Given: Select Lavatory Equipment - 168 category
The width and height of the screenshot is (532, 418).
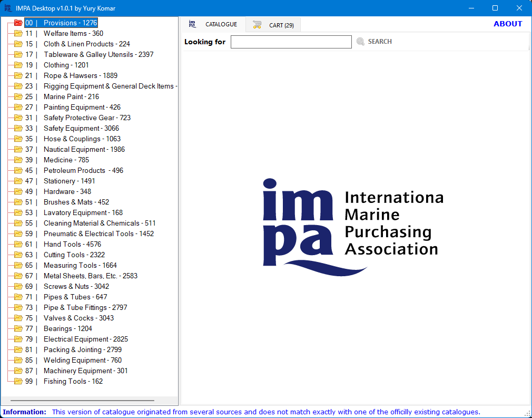Looking at the screenshot, I should pos(74,212).
